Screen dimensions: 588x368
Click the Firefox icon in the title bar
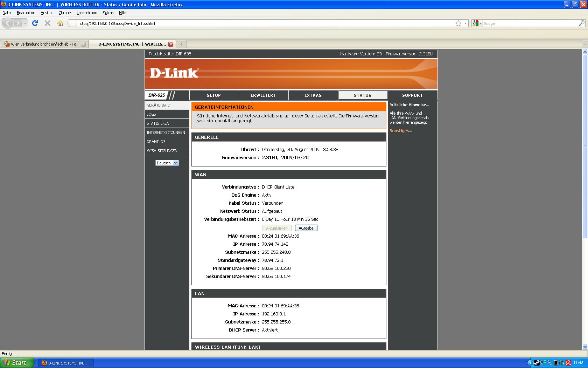pyautogui.click(x=3, y=4)
